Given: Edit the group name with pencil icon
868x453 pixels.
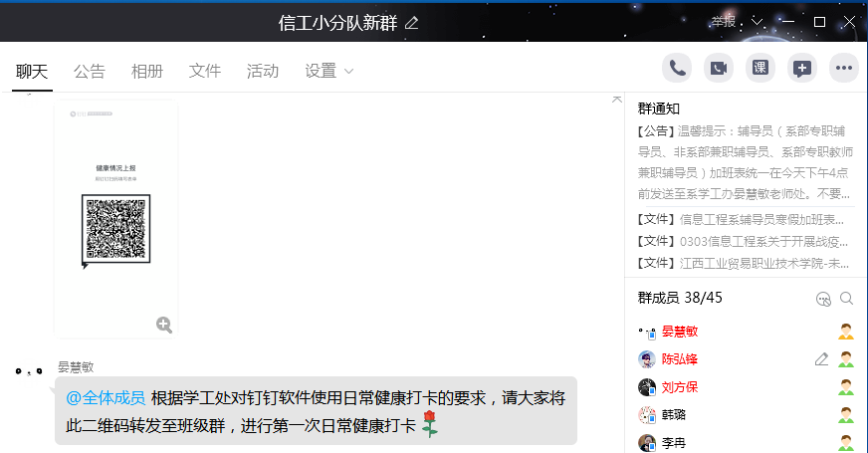Looking at the screenshot, I should pyautogui.click(x=412, y=23).
